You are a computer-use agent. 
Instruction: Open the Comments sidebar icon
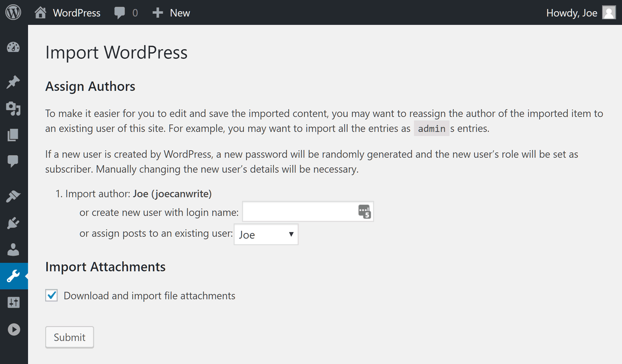[13, 161]
